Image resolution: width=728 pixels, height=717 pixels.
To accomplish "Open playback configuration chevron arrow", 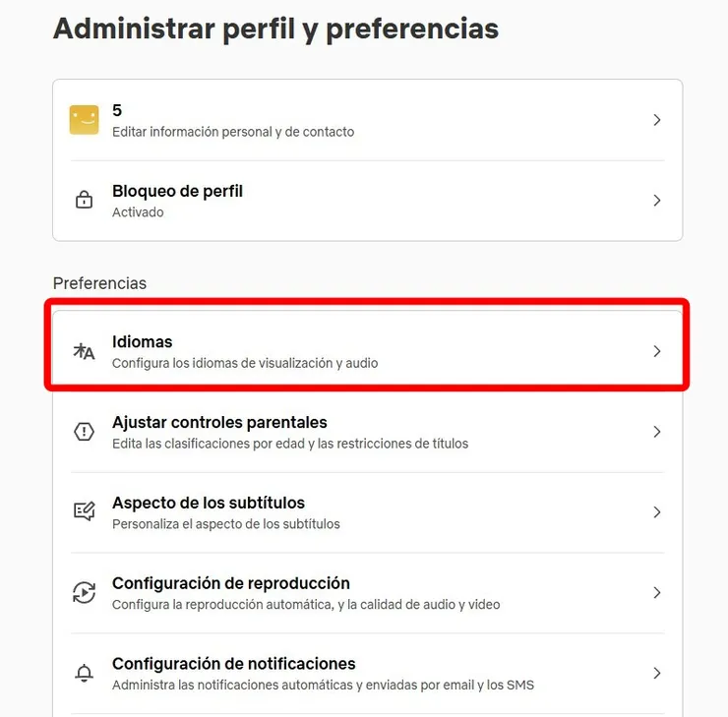I will coord(657,593).
